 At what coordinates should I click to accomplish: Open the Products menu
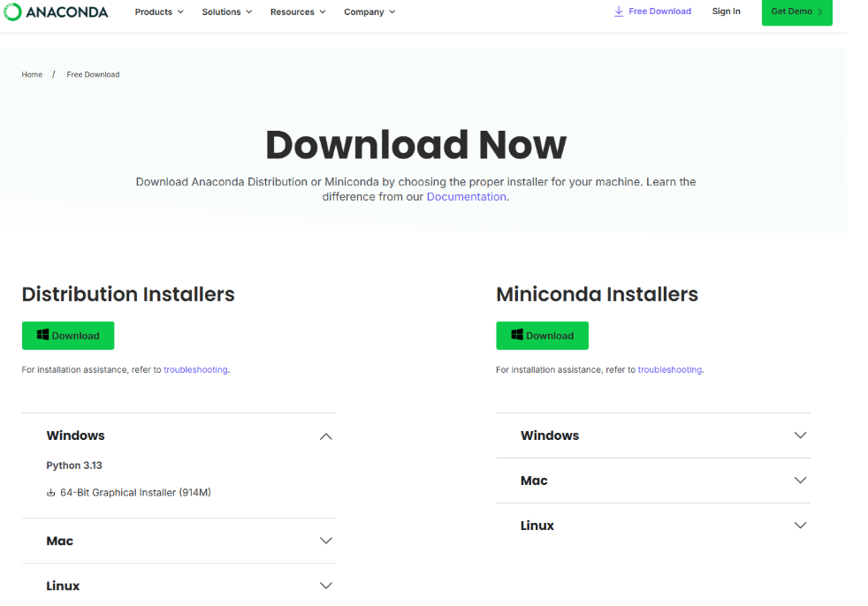(x=159, y=11)
